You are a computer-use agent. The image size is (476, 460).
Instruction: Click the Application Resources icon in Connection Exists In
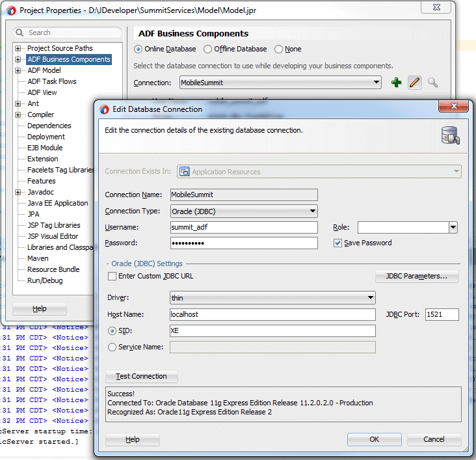184,172
